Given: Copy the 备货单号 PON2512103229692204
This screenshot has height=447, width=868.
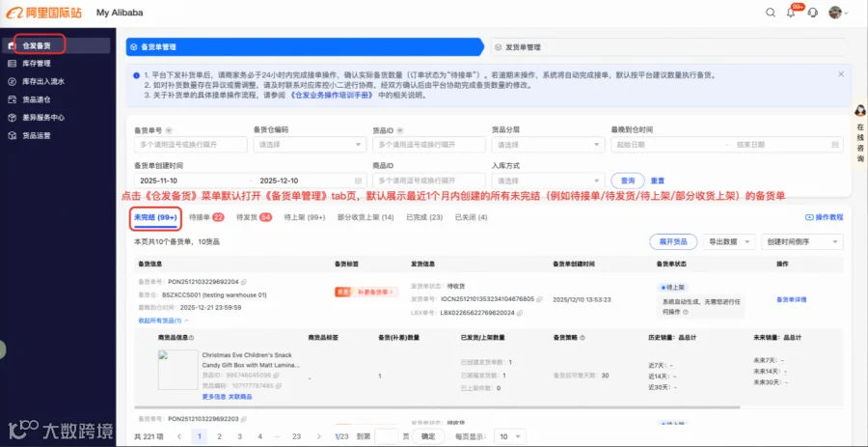Looking at the screenshot, I should click(244, 281).
